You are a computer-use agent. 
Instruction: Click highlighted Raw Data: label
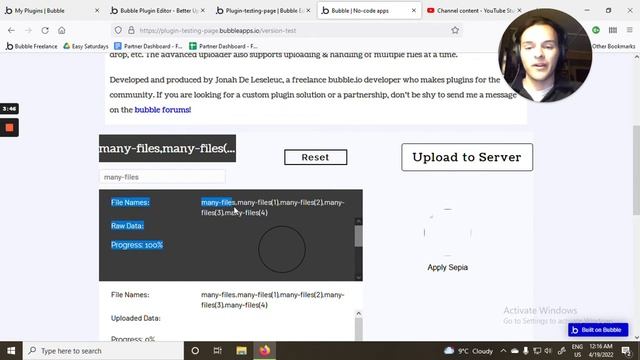[x=127, y=226]
